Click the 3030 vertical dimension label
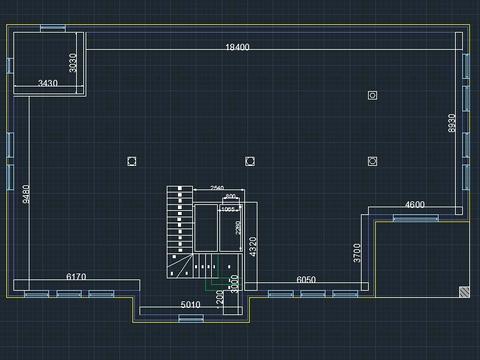480x360 pixels. click(x=72, y=63)
